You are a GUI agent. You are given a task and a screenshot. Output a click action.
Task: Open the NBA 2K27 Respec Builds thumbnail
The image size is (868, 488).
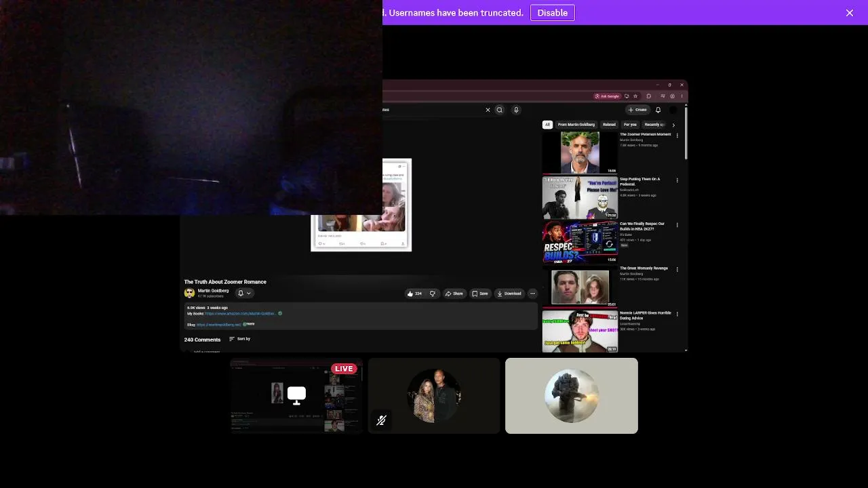pyautogui.click(x=580, y=242)
